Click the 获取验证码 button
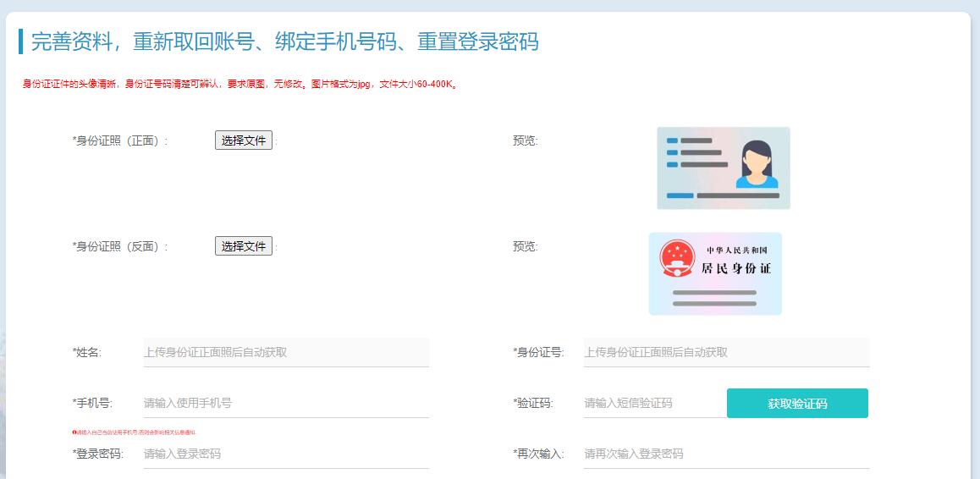The height and width of the screenshot is (479, 980). 797,404
